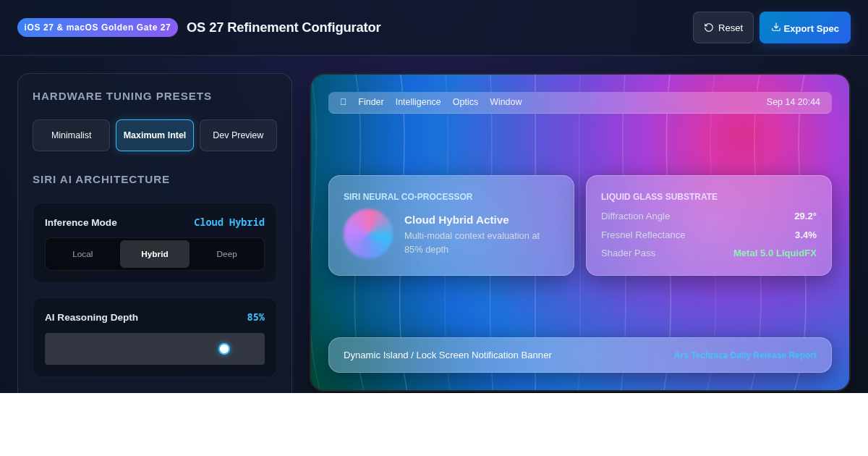Click the Sep 14 20:44 clock
This screenshot has height=456, width=868.
point(793,102)
